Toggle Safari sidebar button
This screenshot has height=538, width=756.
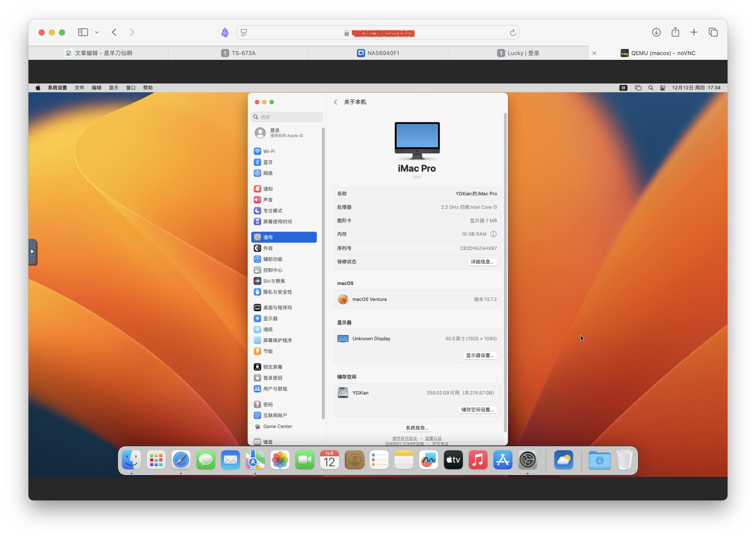point(83,32)
